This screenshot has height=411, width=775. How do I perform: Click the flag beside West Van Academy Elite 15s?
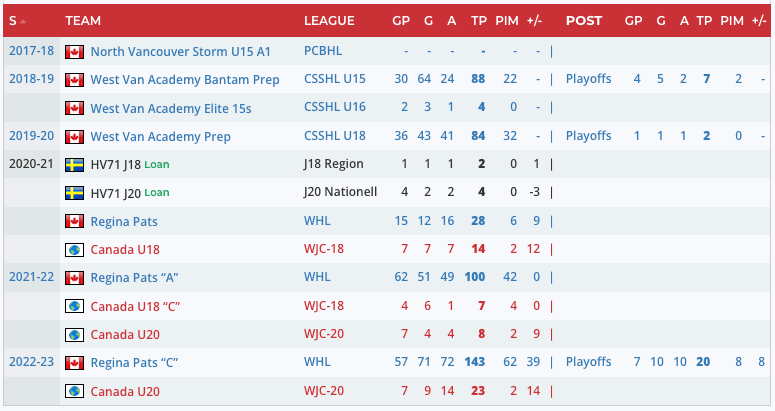click(x=74, y=108)
